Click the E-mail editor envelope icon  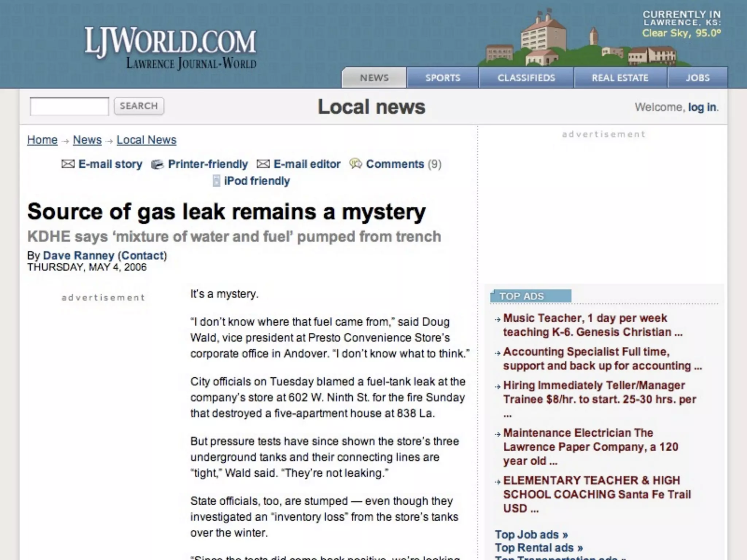(263, 164)
